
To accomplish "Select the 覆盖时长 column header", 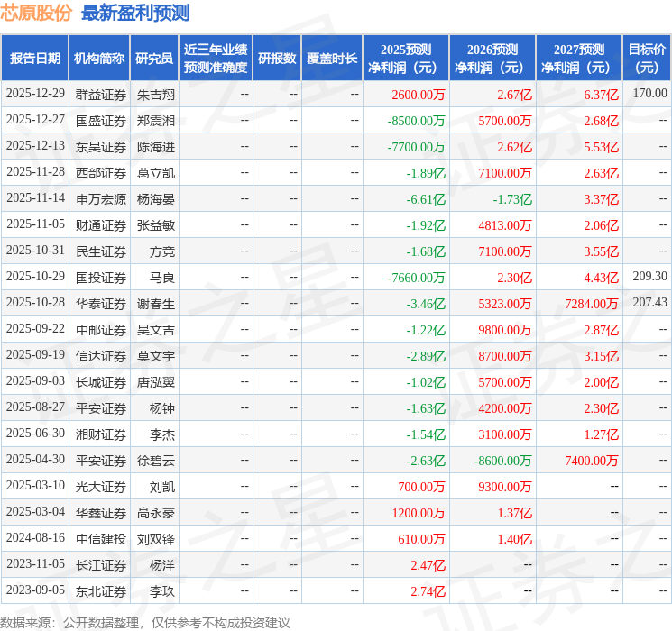I will coord(332,59).
